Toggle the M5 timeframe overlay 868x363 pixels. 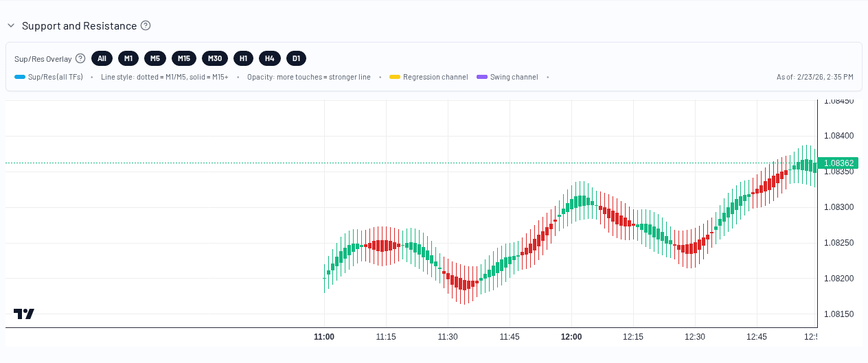pos(155,58)
